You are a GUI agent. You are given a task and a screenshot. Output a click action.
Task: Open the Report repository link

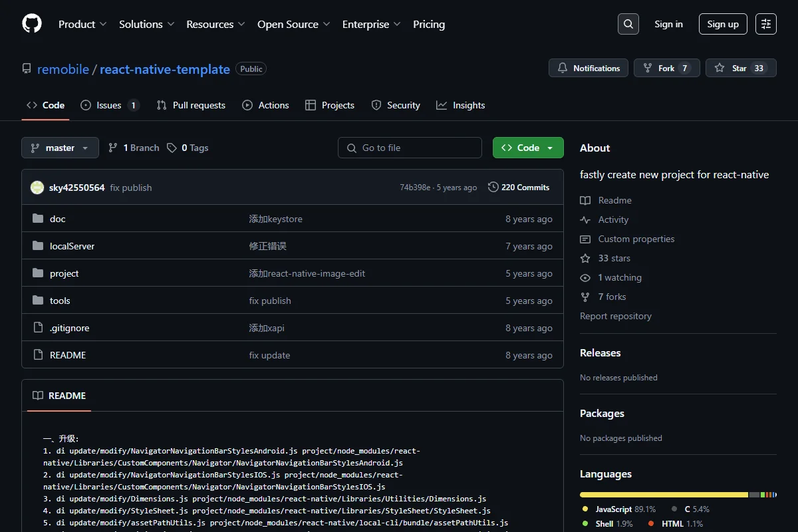pos(616,316)
